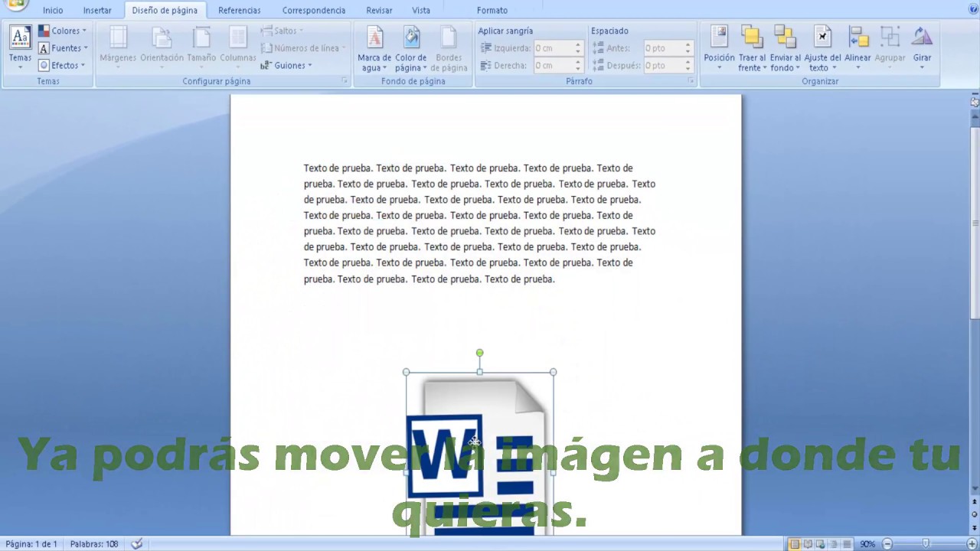Switch to Outline view
980x551 pixels.
[x=834, y=544]
